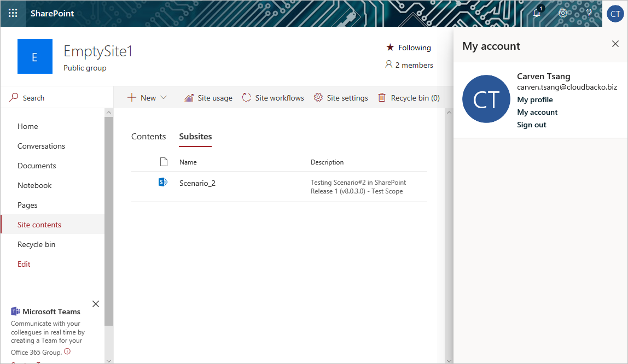The image size is (628, 364).
Task: Click the Site settings label
Action: point(347,98)
